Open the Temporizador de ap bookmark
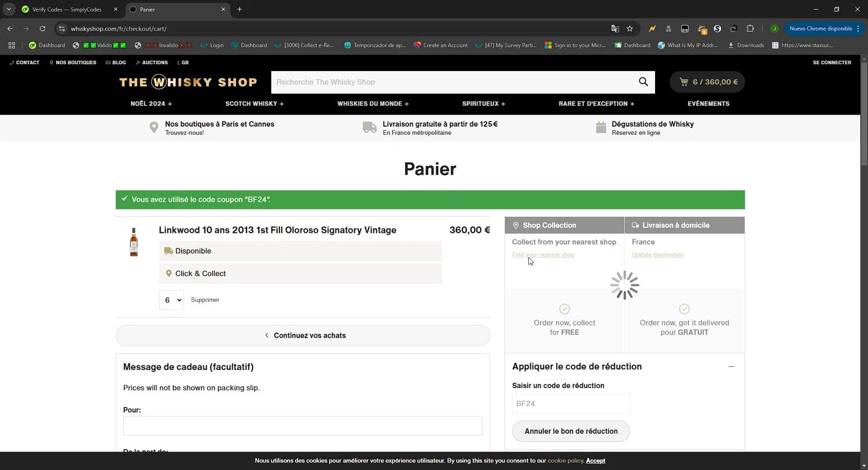Image resolution: width=868 pixels, height=470 pixels. pyautogui.click(x=375, y=45)
